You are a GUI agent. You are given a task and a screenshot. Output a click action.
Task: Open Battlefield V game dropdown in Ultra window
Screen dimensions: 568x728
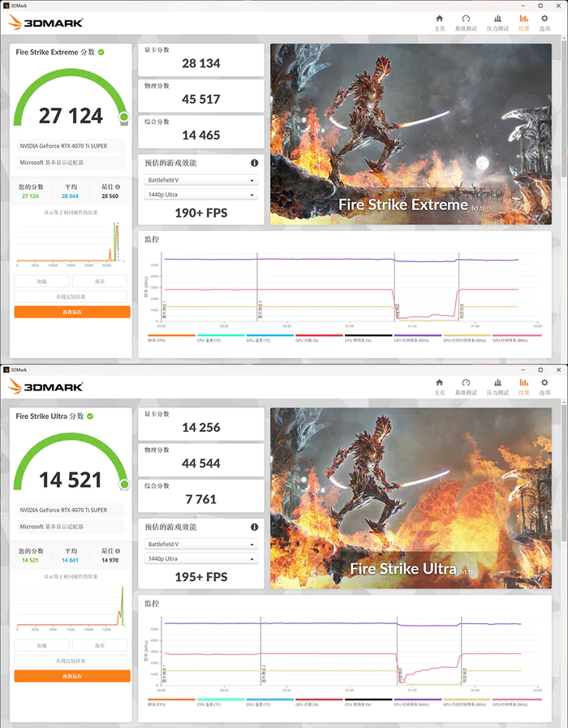tap(201, 544)
